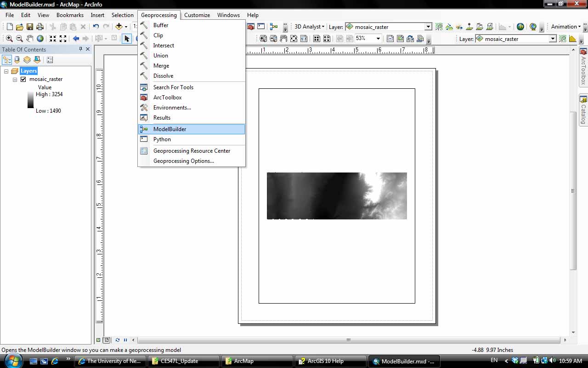Open ModelBuilder window from toolbar icon
Viewport: 588px width, 368px height.
point(274,27)
